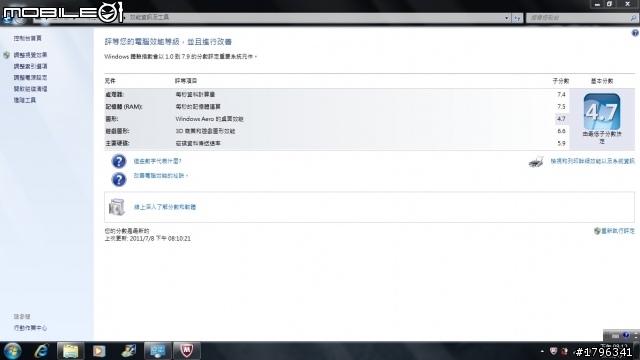Viewport: 640px width, 360px height.
Task: Select the 處理器 row label
Action: (114, 94)
